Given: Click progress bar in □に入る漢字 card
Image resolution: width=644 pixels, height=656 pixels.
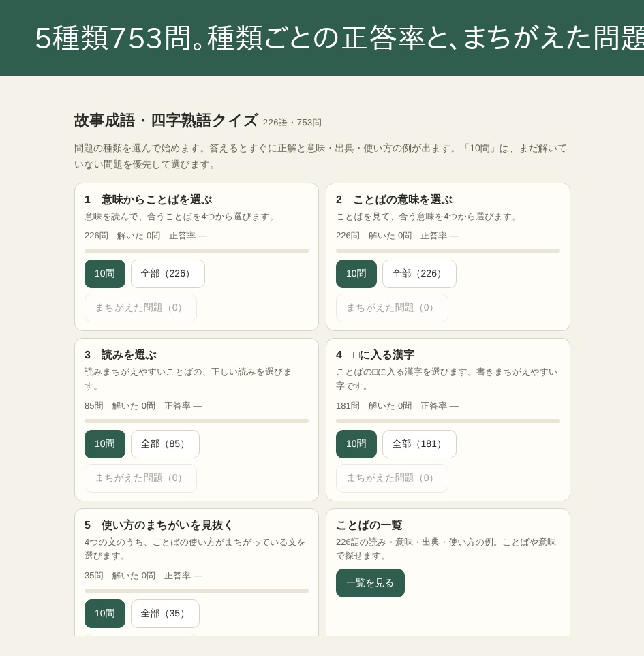Looking at the screenshot, I should coord(448,421).
